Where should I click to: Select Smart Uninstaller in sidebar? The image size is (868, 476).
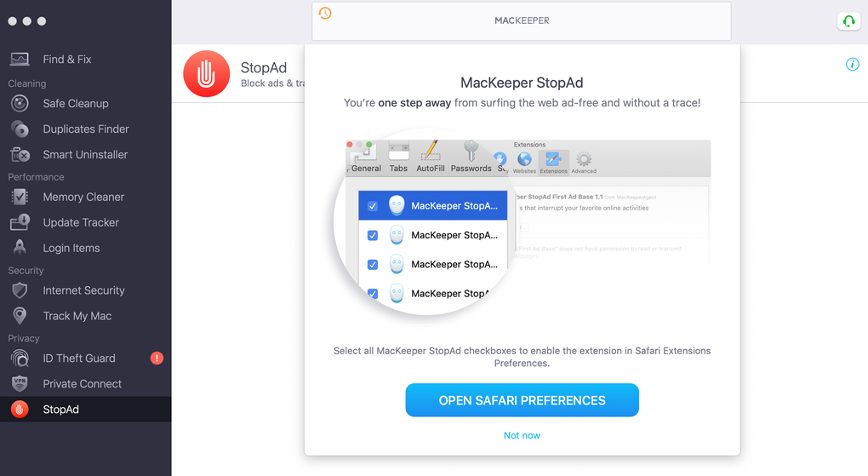pyautogui.click(x=86, y=154)
